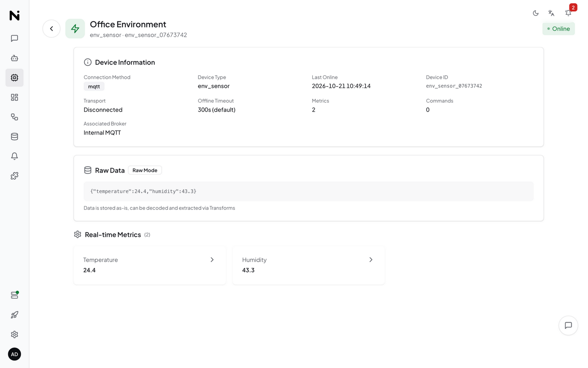588x368 pixels.
Task: Open the server status icon with green dot
Action: tap(14, 295)
